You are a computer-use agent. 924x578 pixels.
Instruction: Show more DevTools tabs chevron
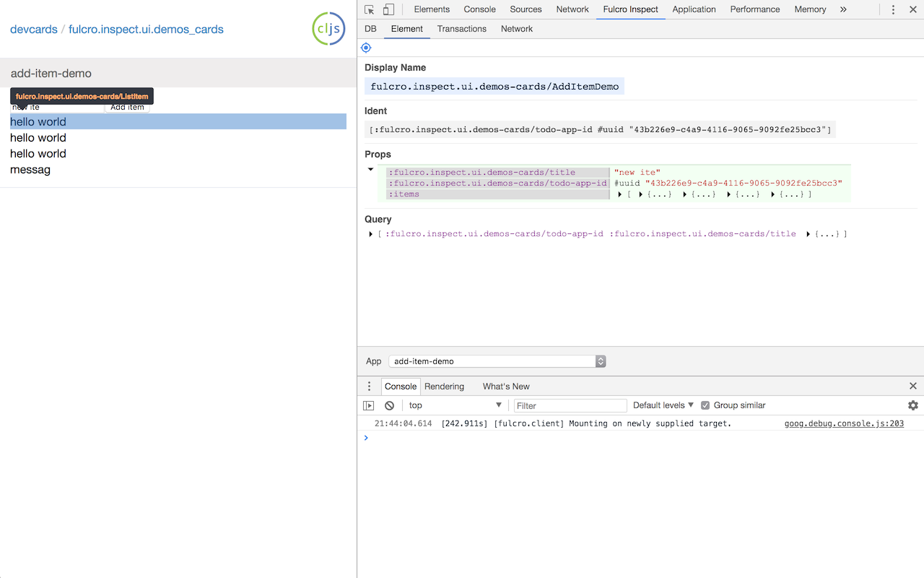843,9
